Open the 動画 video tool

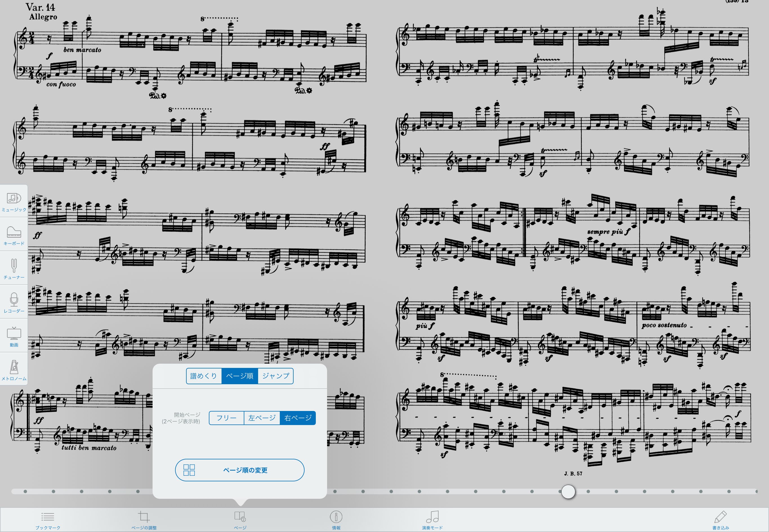tap(14, 336)
